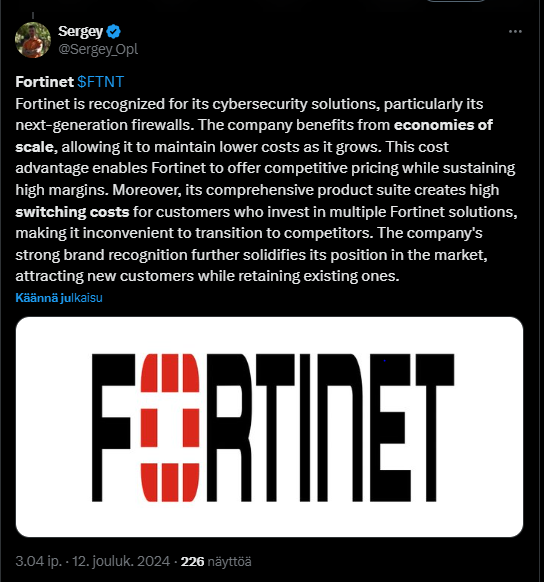
Task: Click the bold economies of scale text
Action: tap(254, 136)
